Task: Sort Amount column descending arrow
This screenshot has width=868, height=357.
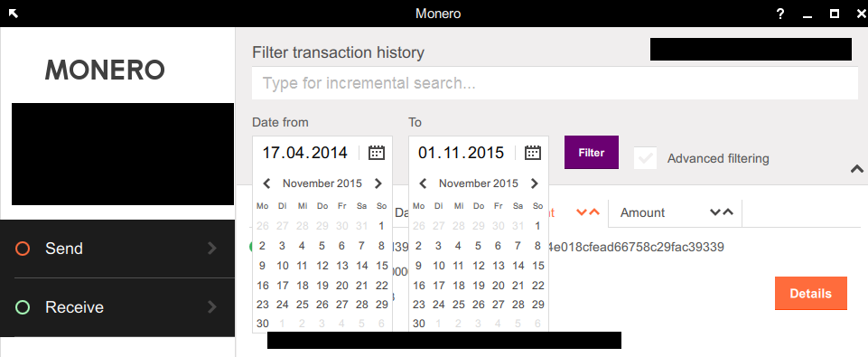Action: 715,212
